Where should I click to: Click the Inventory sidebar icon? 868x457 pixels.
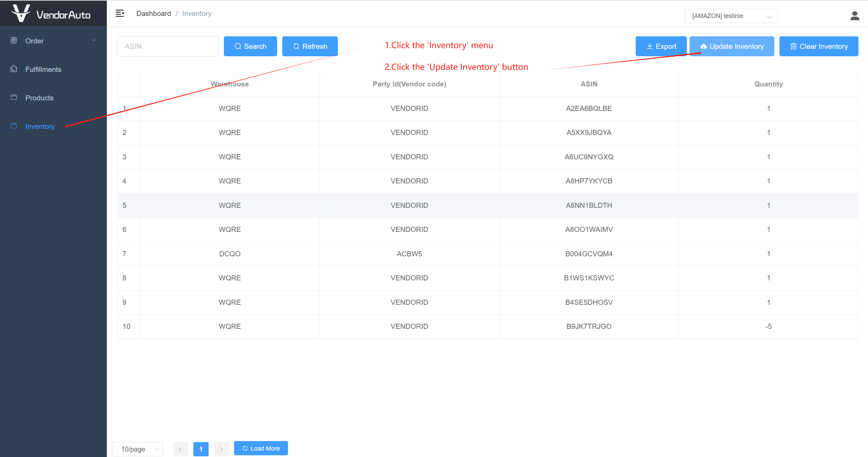coord(14,126)
